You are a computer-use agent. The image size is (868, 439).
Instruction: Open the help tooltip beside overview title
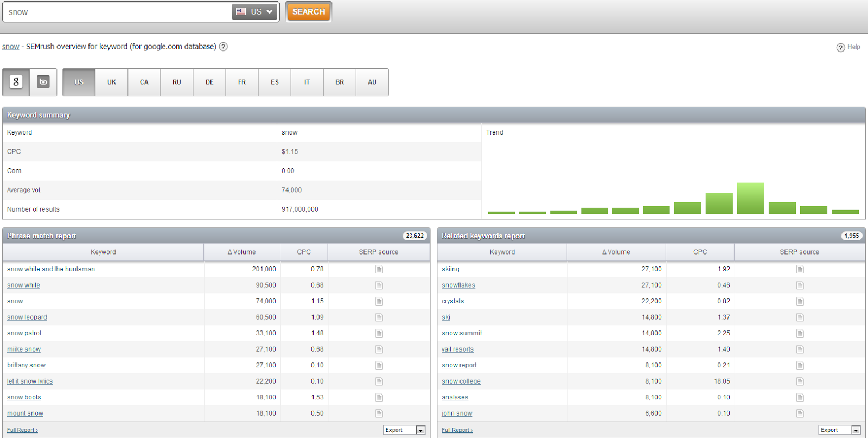coord(223,47)
